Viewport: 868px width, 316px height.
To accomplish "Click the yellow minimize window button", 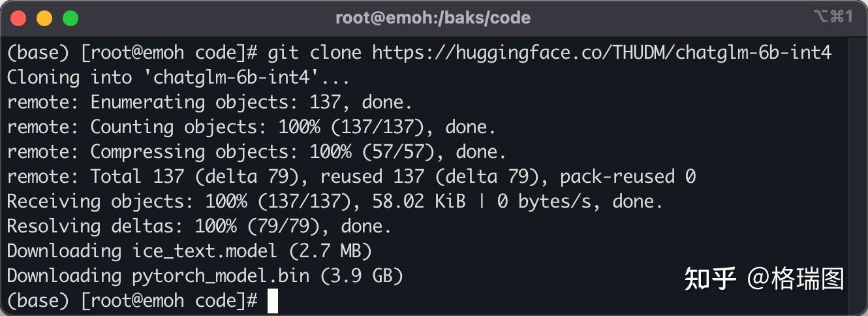I will click(x=44, y=18).
